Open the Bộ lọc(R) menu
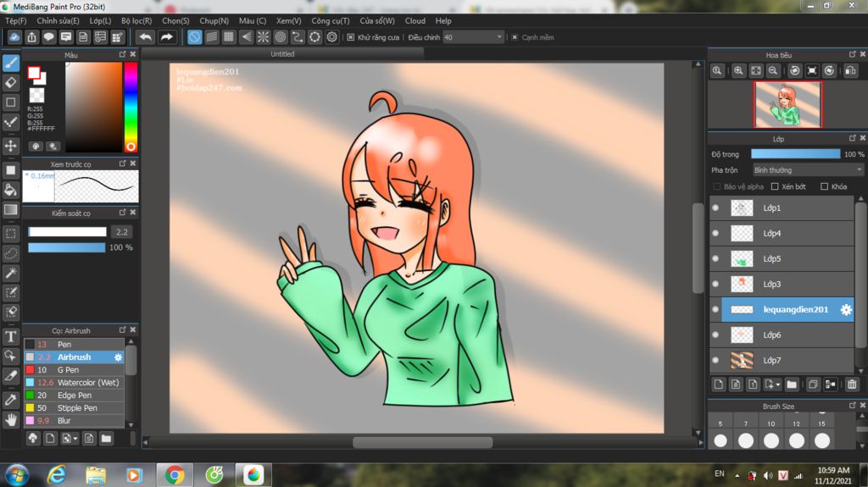Viewport: 868px width, 487px height. (136, 20)
